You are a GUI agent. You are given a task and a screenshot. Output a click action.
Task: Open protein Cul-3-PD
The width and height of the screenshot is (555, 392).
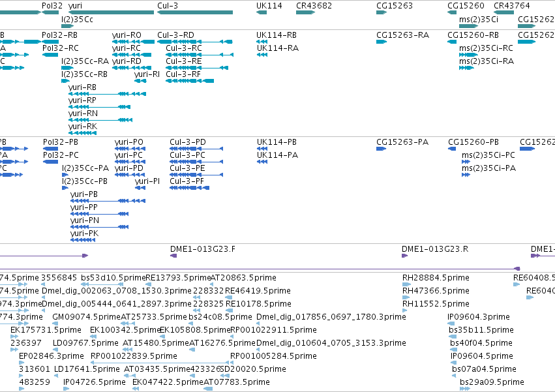click(x=188, y=142)
